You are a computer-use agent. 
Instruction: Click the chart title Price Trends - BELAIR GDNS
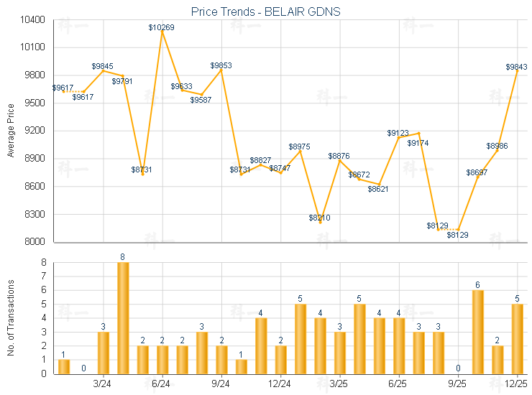point(266,11)
